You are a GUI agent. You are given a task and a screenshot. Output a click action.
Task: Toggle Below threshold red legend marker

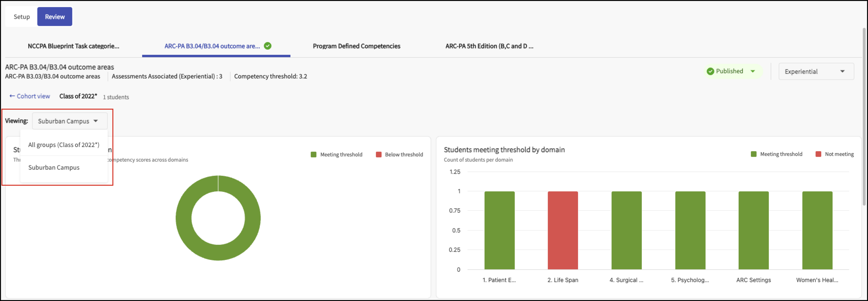point(379,154)
